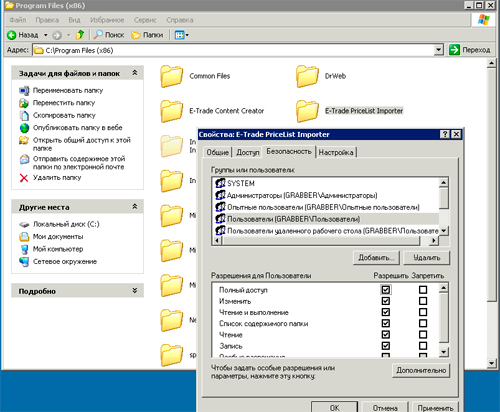Select the E-Trade PriceList Importer folder icon
Image resolution: width=500 pixels, height=412 pixels.
click(x=307, y=111)
